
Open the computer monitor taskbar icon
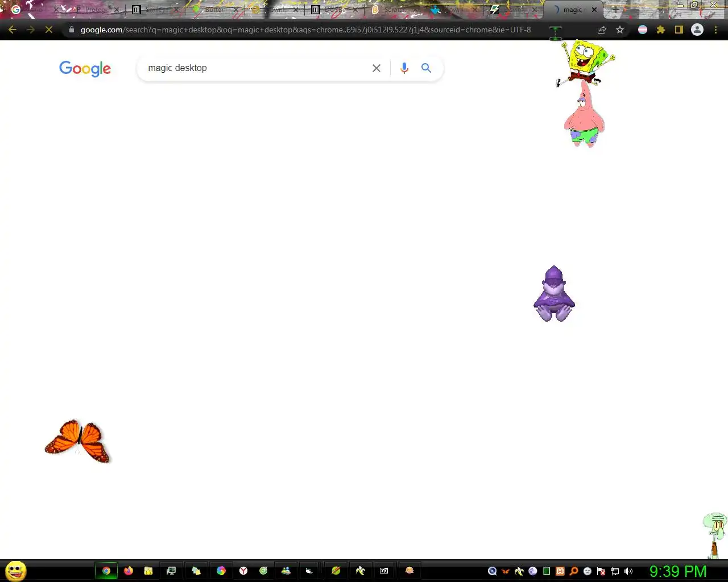(171, 571)
